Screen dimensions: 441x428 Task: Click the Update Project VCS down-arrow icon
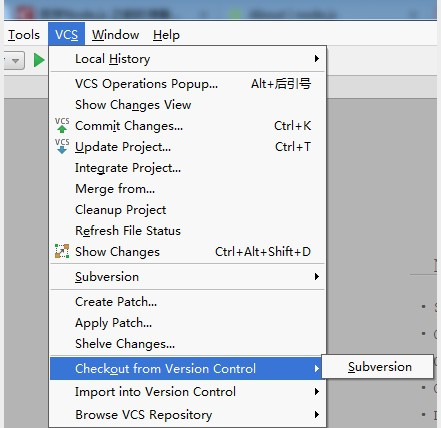62,146
